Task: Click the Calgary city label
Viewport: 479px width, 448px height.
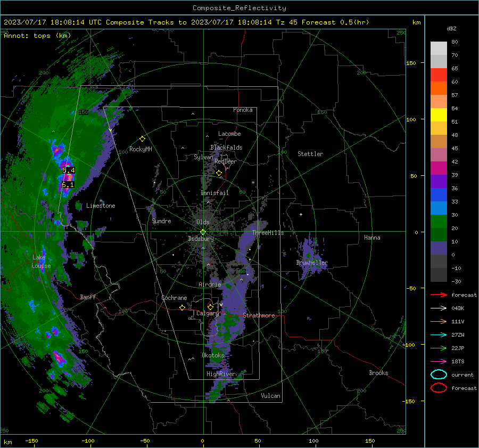Action: [208, 313]
